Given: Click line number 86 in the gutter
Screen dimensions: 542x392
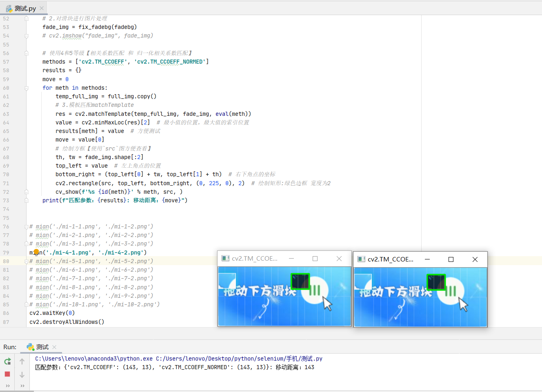Looking at the screenshot, I should [6, 313].
